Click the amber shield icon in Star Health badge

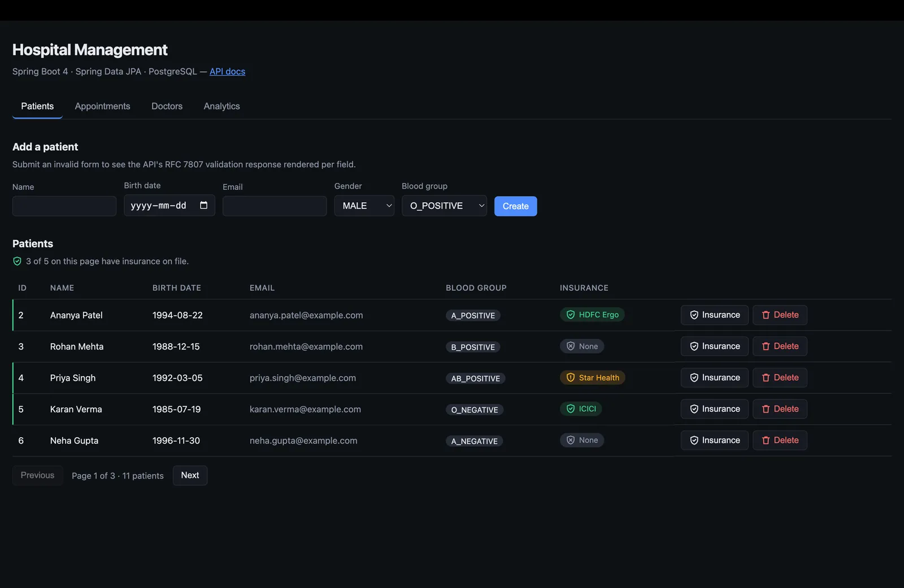pyautogui.click(x=571, y=377)
